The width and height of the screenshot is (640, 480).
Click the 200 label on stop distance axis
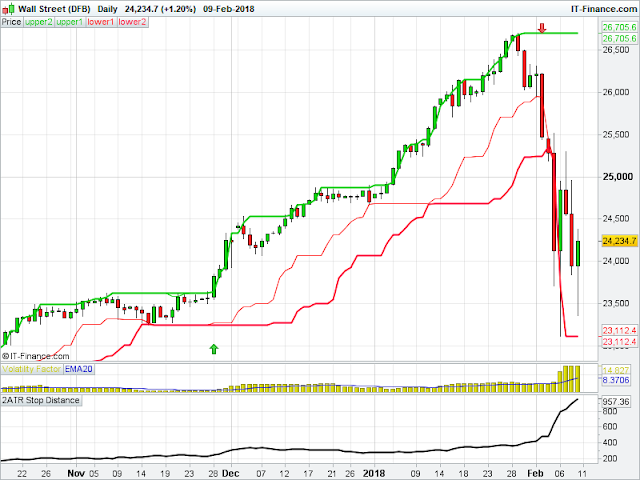609,458
